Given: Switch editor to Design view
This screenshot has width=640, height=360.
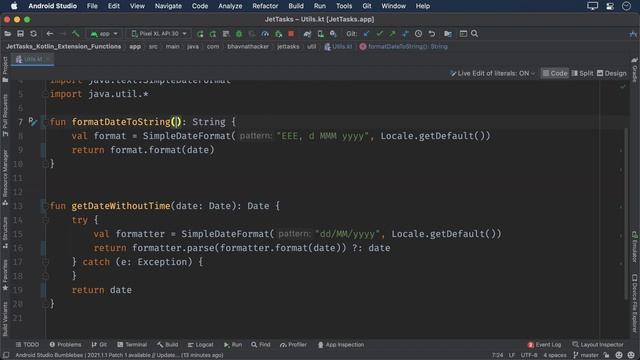Looking at the screenshot, I should (611, 73).
